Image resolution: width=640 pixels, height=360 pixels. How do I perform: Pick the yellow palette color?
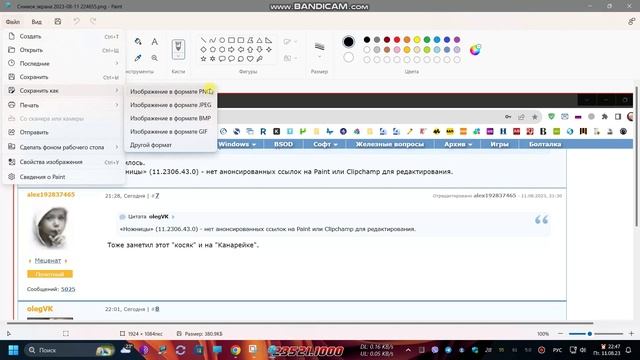click(x=417, y=40)
